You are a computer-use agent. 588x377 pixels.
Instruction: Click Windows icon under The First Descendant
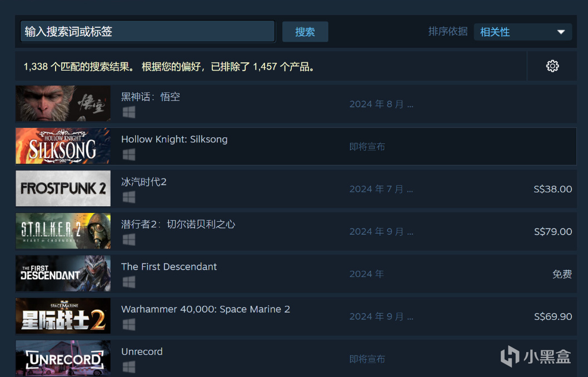(128, 282)
